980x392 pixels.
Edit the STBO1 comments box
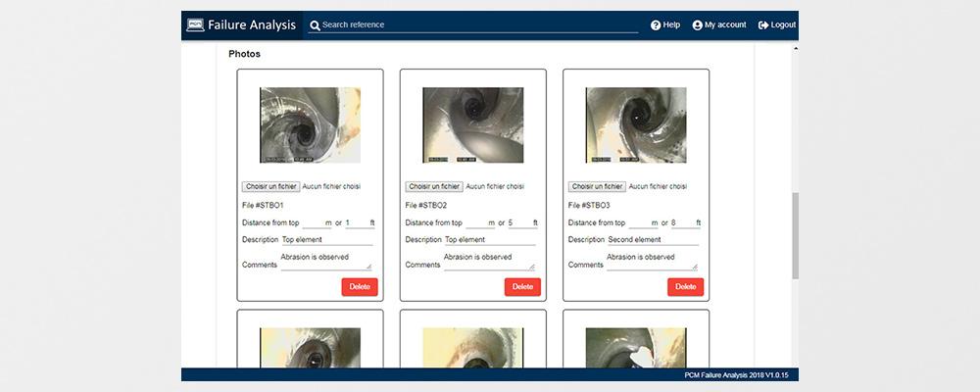point(326,261)
